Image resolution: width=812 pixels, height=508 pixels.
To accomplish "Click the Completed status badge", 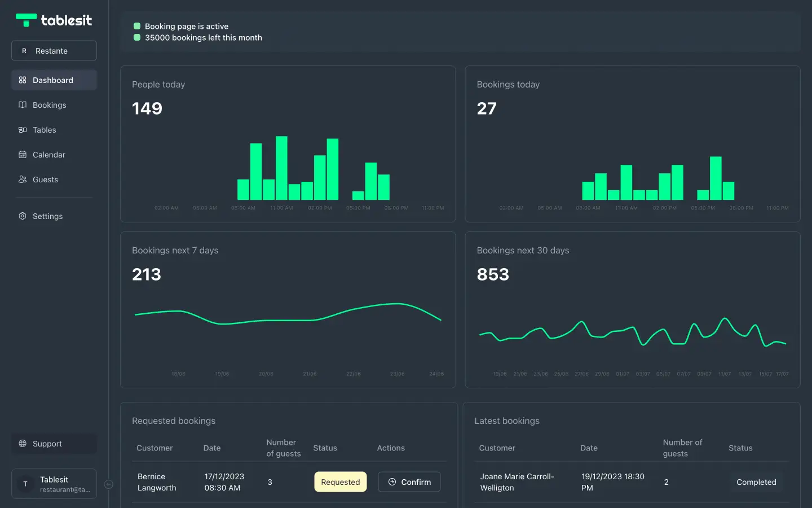I will (756, 482).
